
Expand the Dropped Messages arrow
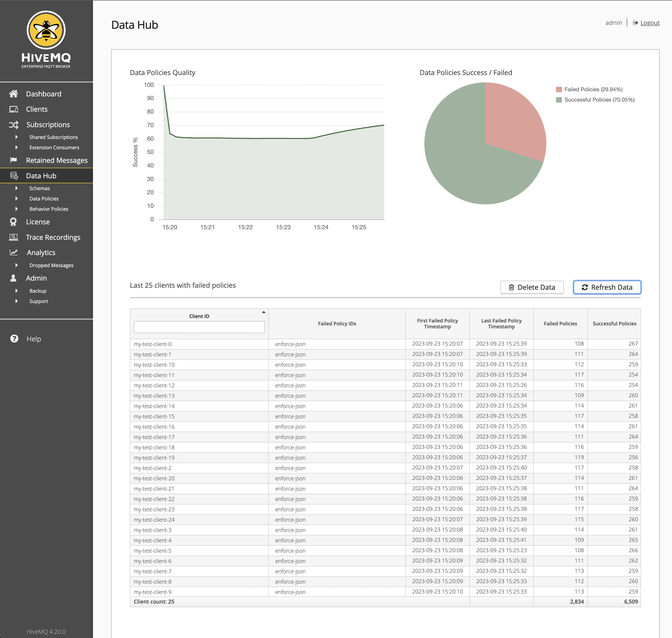pyautogui.click(x=16, y=265)
